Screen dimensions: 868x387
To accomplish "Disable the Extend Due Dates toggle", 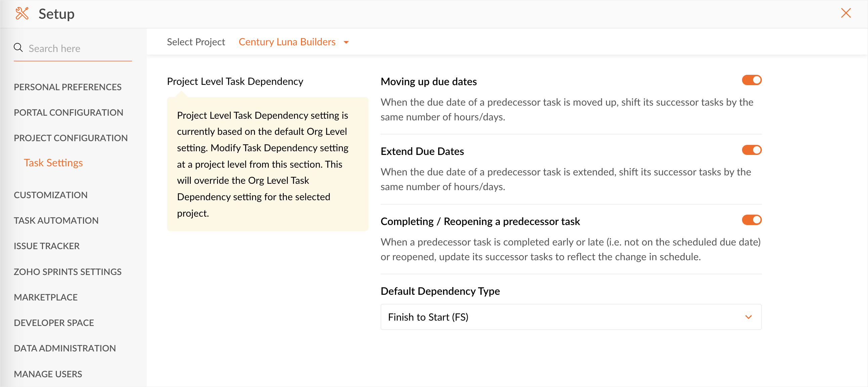I will click(x=751, y=150).
